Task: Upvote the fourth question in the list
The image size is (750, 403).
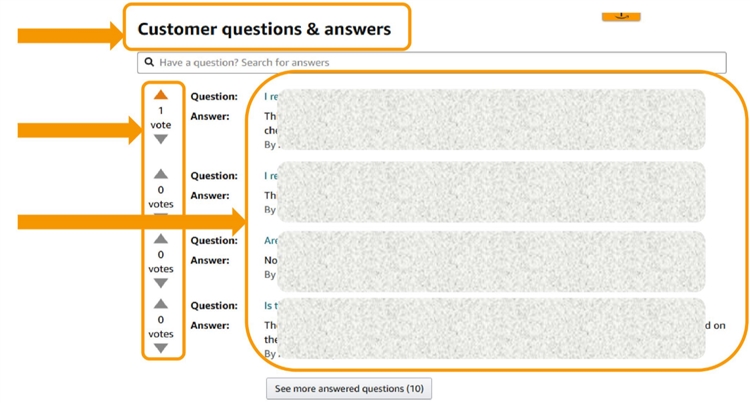Action: [x=161, y=304]
